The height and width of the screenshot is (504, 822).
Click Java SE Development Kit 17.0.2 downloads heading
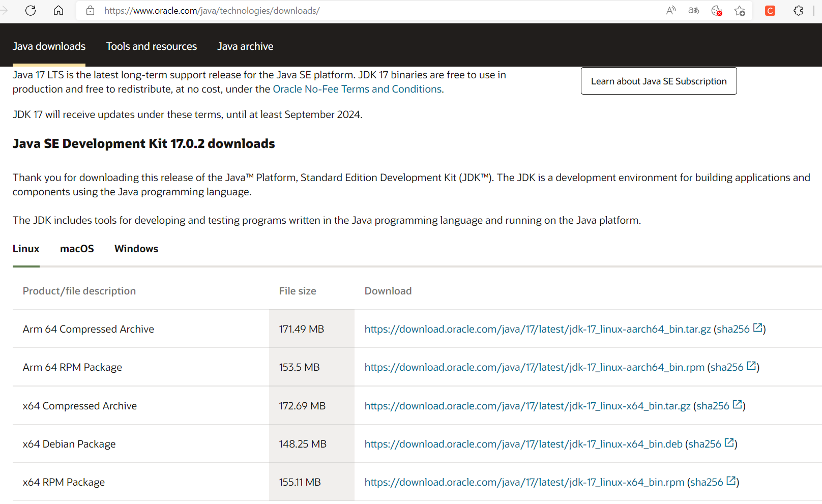144,144
